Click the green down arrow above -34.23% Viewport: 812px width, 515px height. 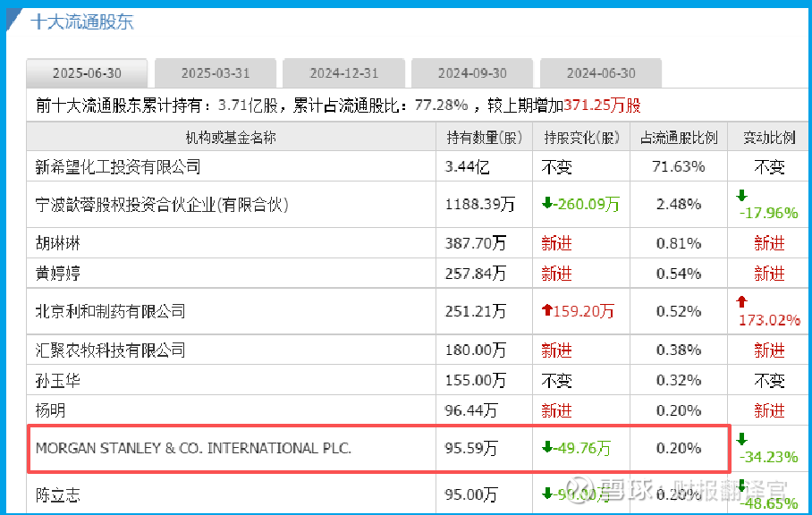[741, 439]
